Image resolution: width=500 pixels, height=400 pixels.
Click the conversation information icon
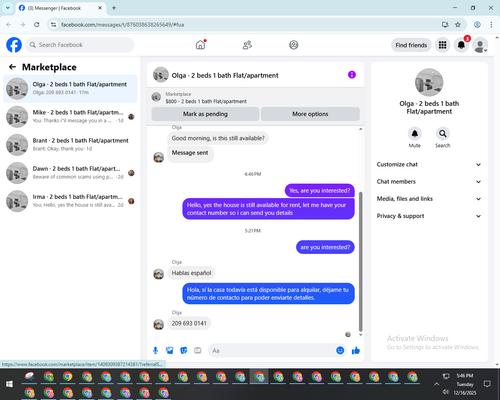352,75
